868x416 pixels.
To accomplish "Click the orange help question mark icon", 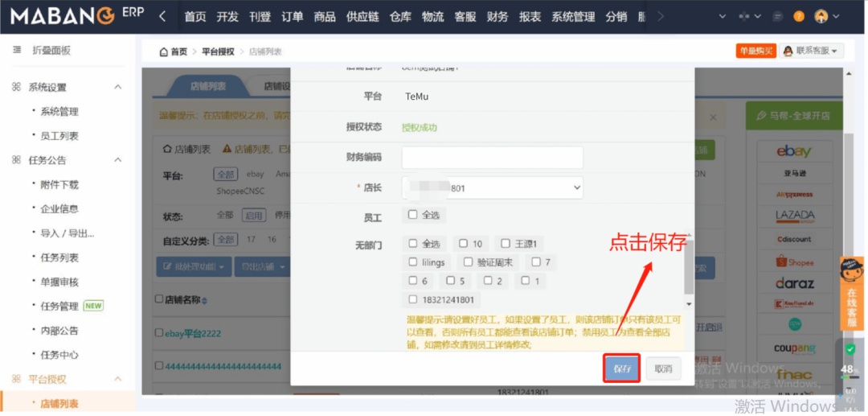I will point(798,16).
